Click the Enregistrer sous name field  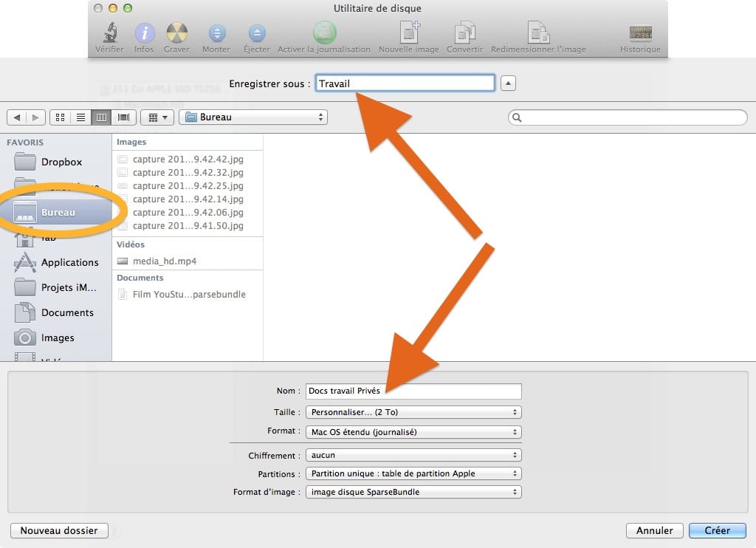pyautogui.click(x=405, y=83)
